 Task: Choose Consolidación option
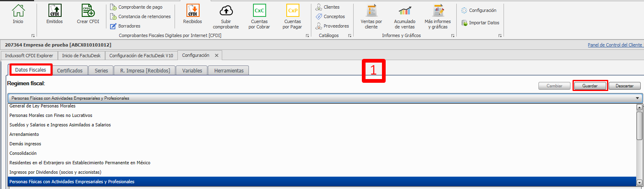[322, 153]
